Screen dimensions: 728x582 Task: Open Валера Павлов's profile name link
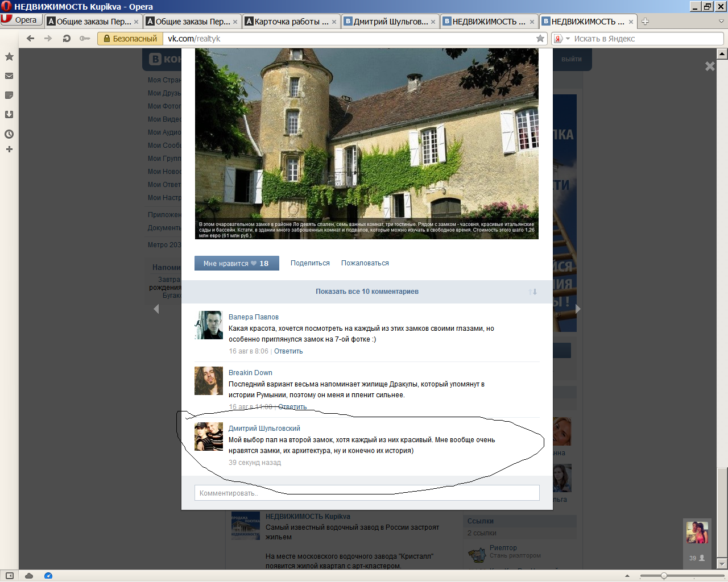[x=254, y=317]
